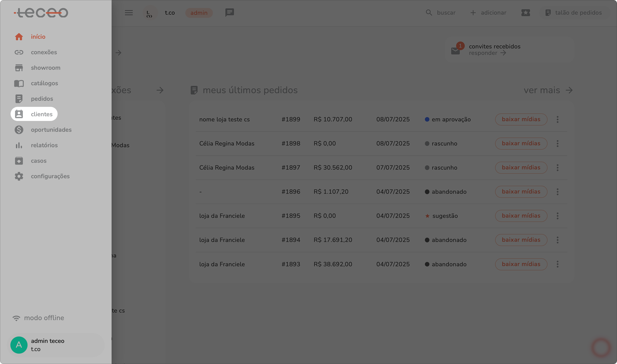The height and width of the screenshot is (364, 617).
Task: Click the star ticket icon in header
Action: (x=525, y=13)
